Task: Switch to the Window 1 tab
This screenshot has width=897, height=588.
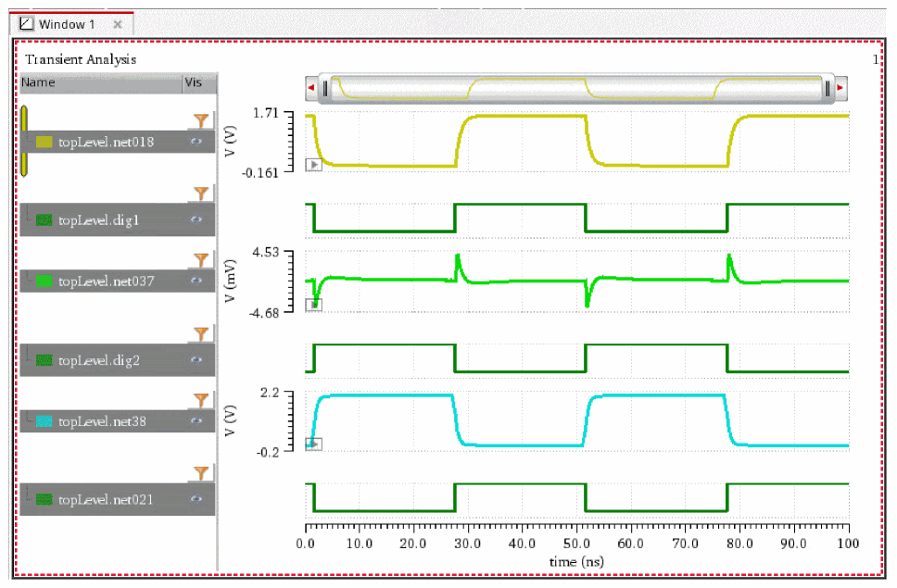Action: [x=71, y=24]
